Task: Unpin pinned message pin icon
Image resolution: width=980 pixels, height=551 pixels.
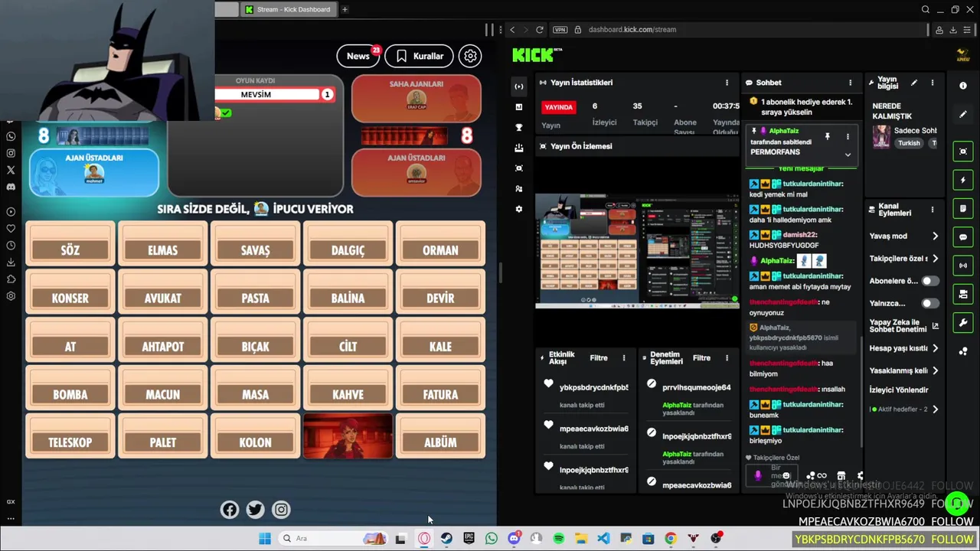Action: coord(827,136)
